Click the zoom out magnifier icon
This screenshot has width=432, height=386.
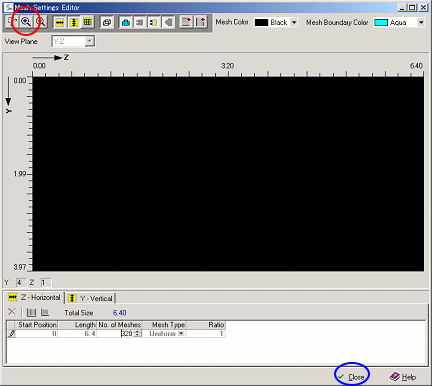[40, 22]
